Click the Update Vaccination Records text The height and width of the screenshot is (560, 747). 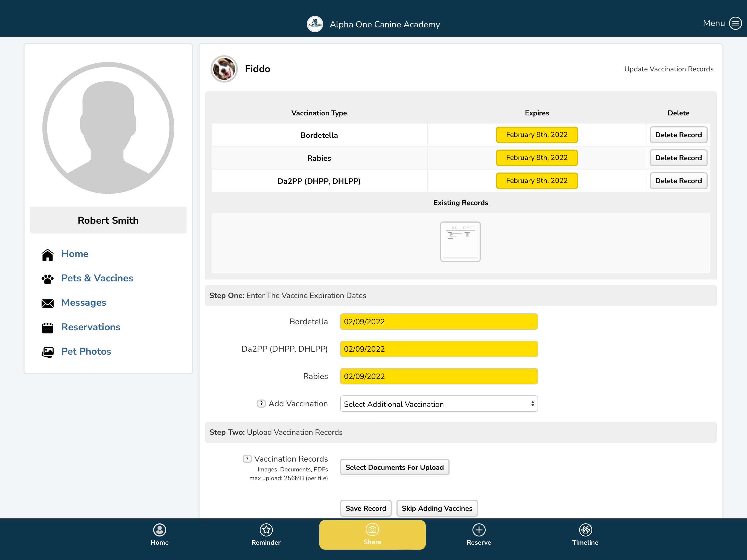click(669, 69)
